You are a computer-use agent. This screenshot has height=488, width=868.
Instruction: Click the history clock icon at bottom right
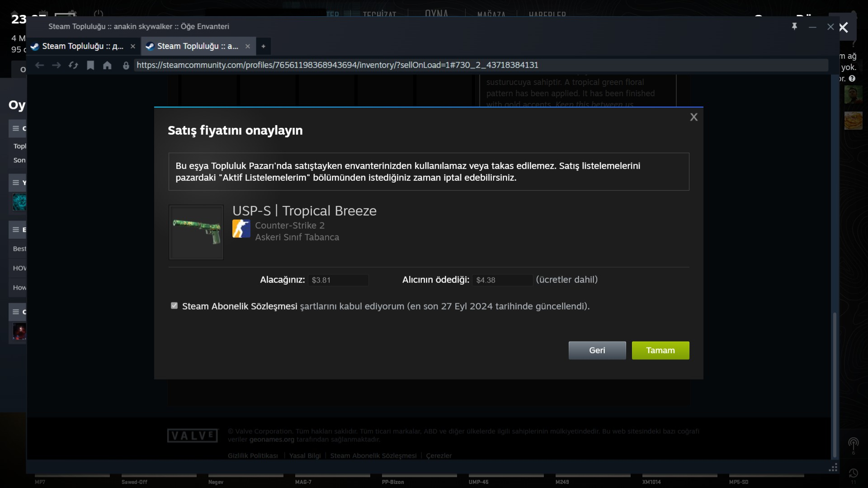point(853,473)
